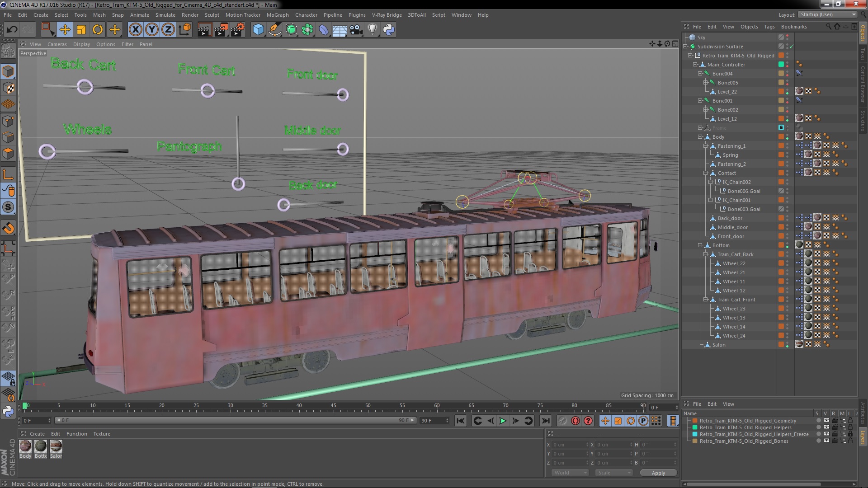Select the Scale tool

(x=81, y=30)
